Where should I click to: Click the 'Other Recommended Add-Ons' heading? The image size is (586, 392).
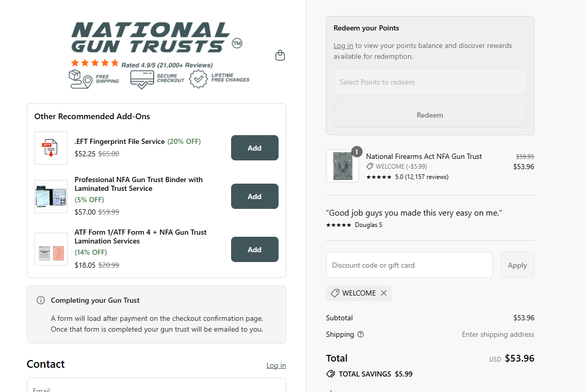click(92, 116)
